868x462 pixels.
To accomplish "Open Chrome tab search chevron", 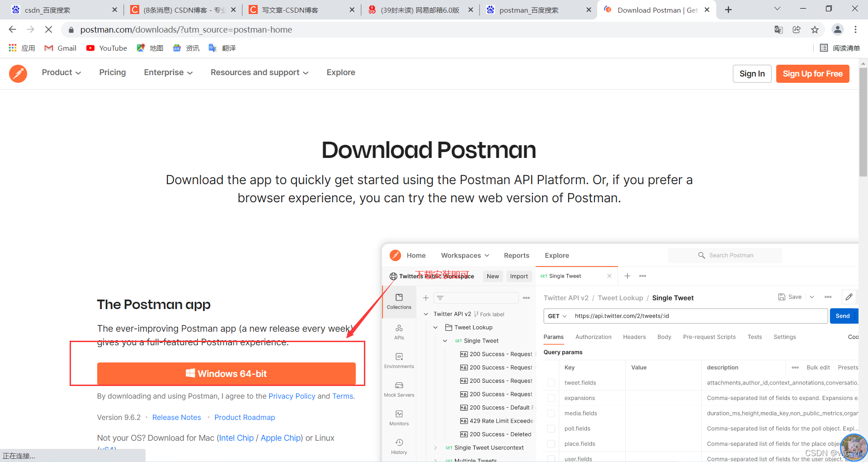I will click(x=777, y=9).
